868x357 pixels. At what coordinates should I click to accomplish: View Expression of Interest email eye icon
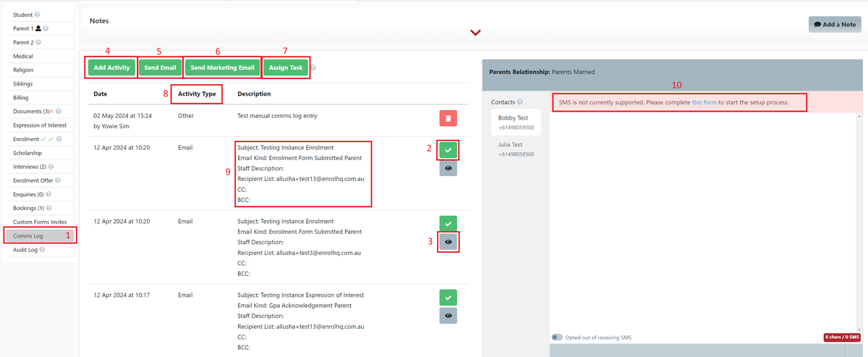(448, 315)
